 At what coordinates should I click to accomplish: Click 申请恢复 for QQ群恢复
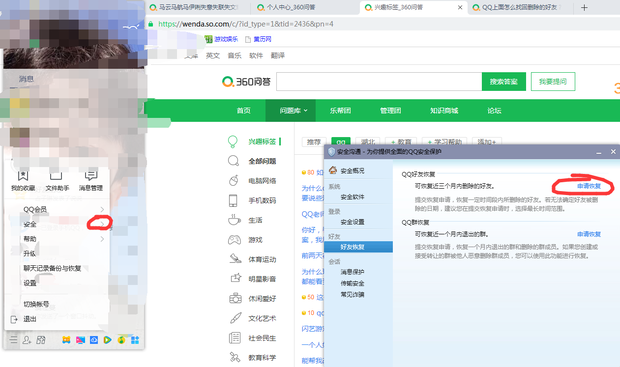589,234
